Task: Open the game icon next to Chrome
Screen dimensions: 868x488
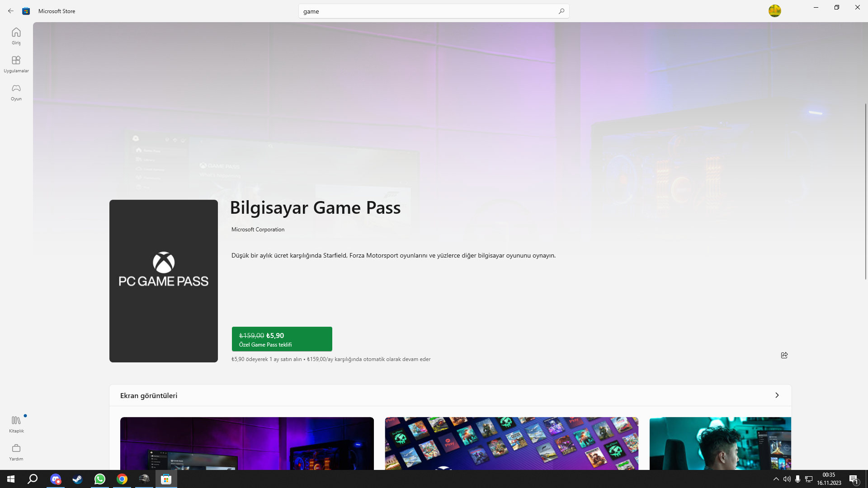Action: tap(144, 479)
